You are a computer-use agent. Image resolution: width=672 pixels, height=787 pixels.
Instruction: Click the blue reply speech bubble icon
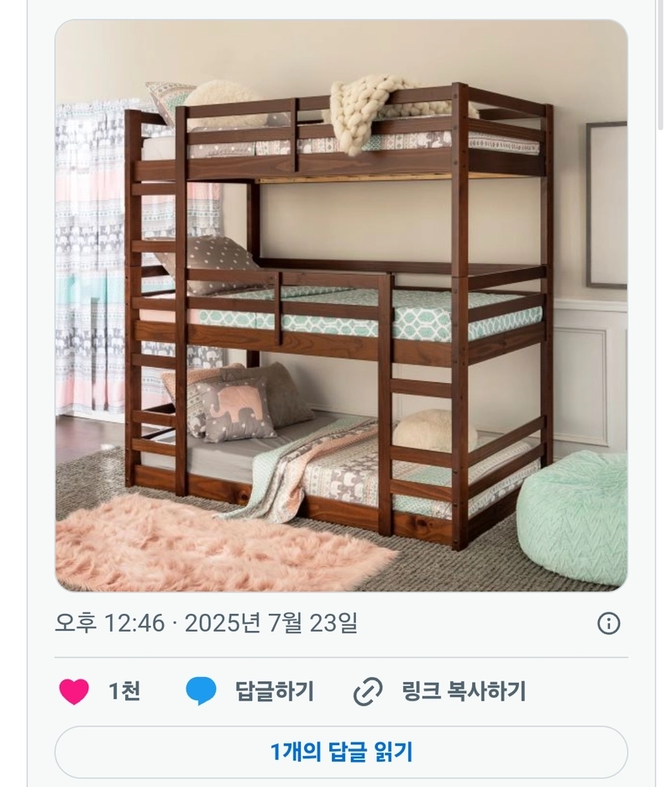coord(201,691)
